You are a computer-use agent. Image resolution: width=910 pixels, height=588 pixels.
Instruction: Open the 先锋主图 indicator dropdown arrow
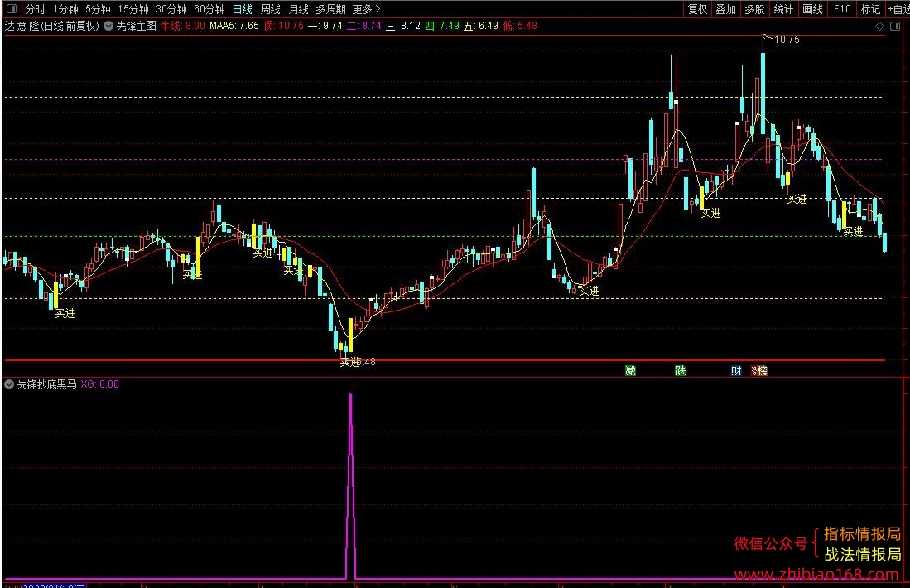click(108, 27)
